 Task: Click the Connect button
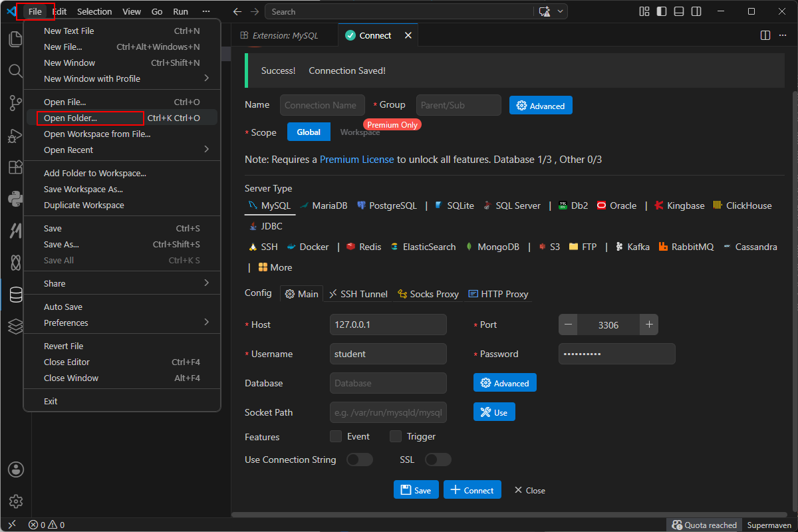472,490
